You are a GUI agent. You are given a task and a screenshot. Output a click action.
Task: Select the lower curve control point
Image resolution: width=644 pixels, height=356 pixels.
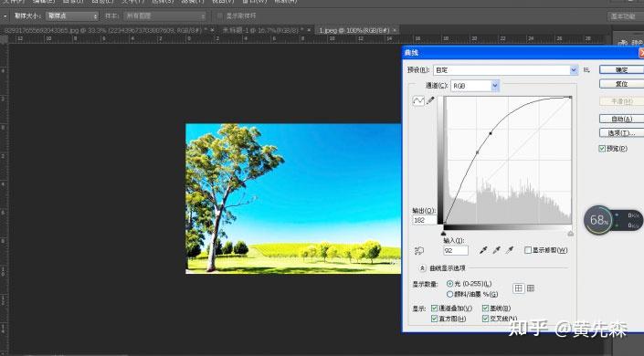pyautogui.click(x=477, y=152)
